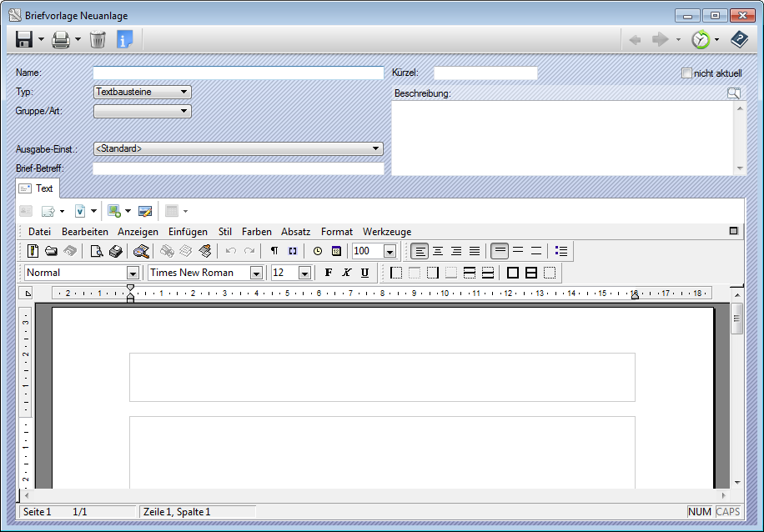Click the save diskette icon

coord(24,39)
